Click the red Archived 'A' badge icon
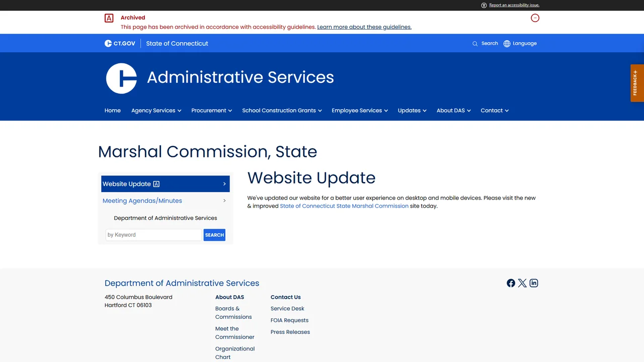The height and width of the screenshot is (362, 644). click(x=109, y=18)
